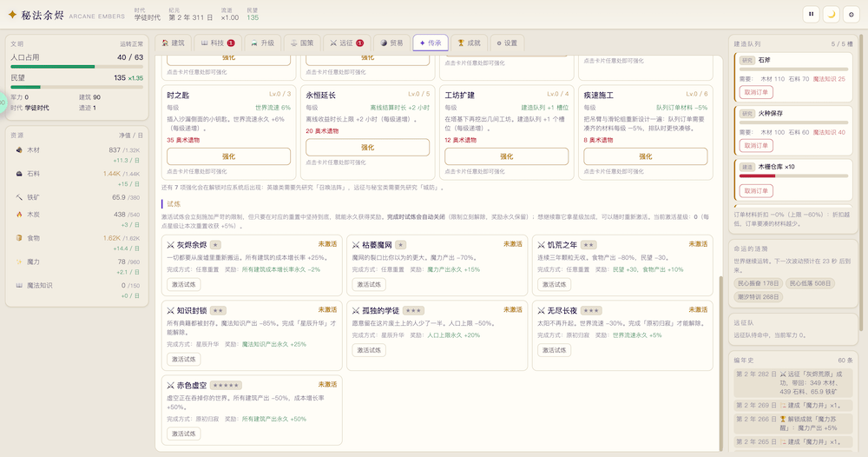The width and height of the screenshot is (868, 457).
Task: Click the 试炼 section heading
Action: click(x=174, y=204)
